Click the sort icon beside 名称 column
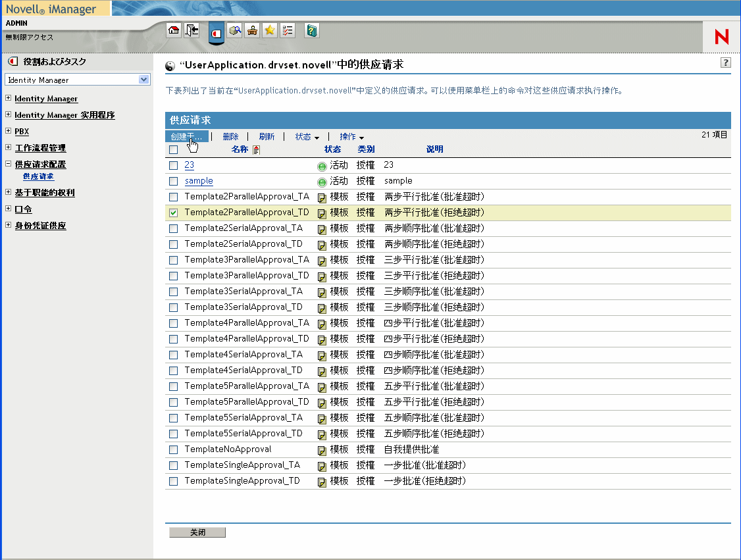 [x=256, y=149]
